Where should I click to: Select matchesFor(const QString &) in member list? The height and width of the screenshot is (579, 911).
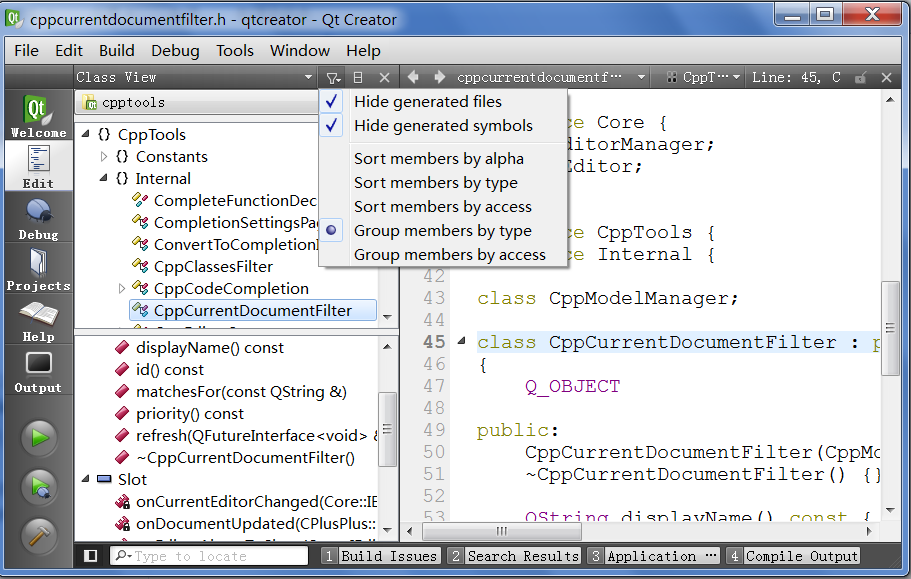click(241, 391)
